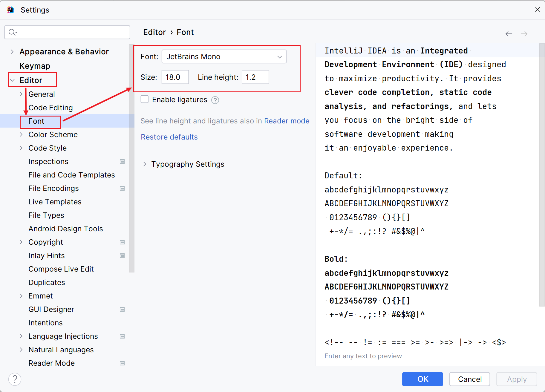Screen dimensions: 545x392
Task: Click project-level marker icon beside Inspections
Action: (122, 161)
